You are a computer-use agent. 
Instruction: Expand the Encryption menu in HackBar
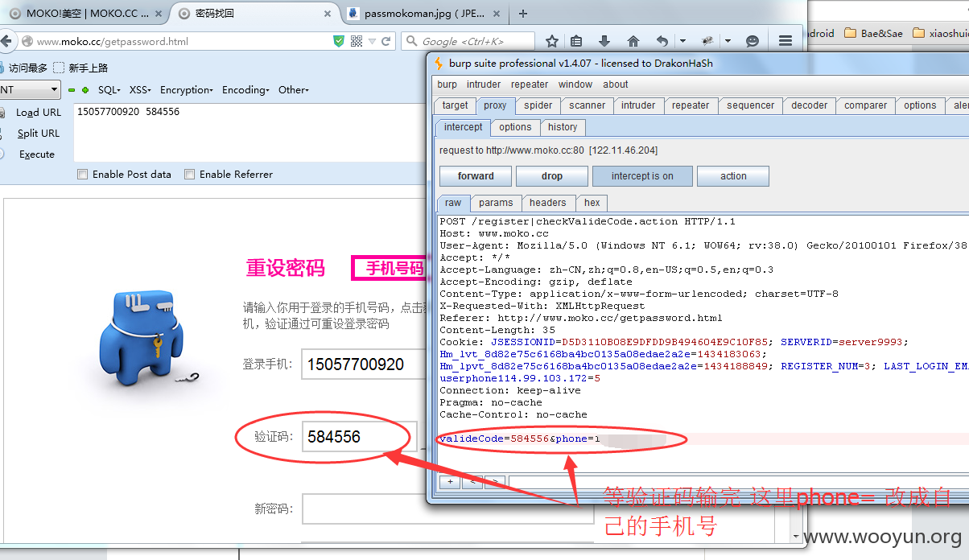coord(187,90)
